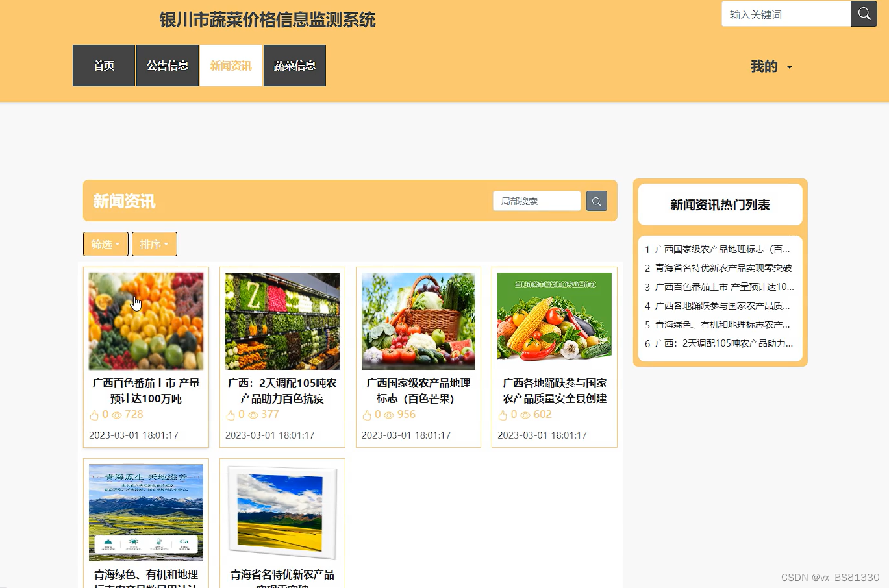Click thumbs-up icon on 2天调配105吨 card
The height and width of the screenshot is (588, 889).
click(x=231, y=415)
